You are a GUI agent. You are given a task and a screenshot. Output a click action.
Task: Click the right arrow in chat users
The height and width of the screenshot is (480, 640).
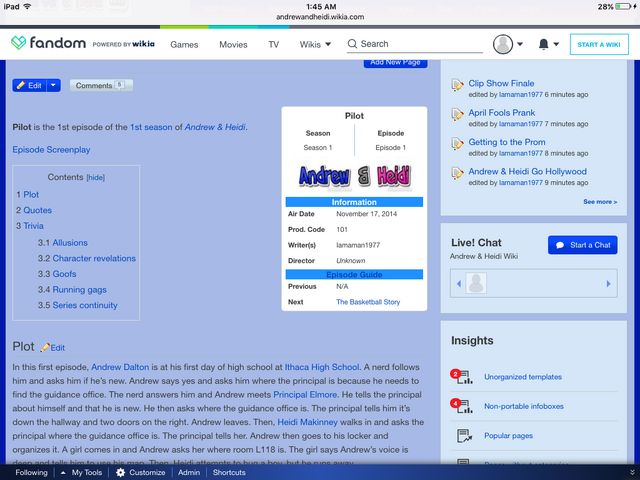point(608,283)
